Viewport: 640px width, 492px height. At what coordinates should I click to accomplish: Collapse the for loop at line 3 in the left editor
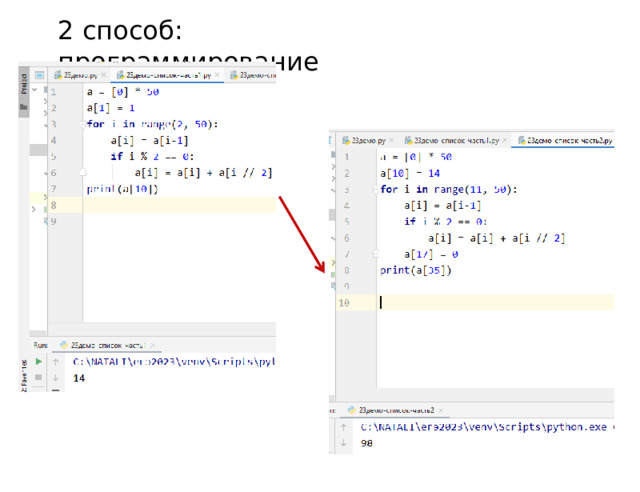click(x=83, y=124)
